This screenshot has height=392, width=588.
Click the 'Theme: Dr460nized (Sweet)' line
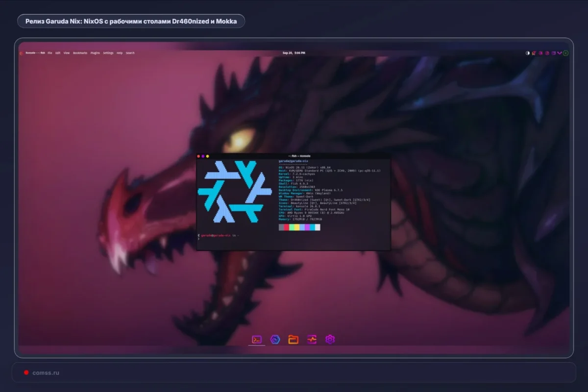[324, 200]
